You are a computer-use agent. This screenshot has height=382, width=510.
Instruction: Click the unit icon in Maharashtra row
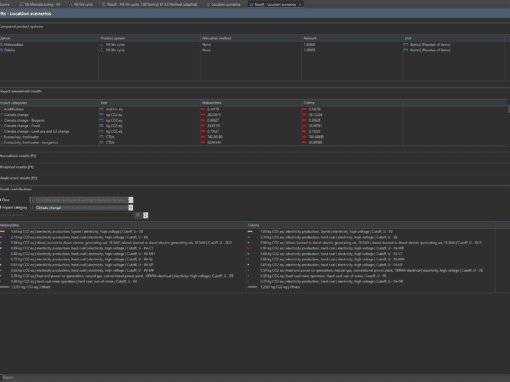(406, 45)
